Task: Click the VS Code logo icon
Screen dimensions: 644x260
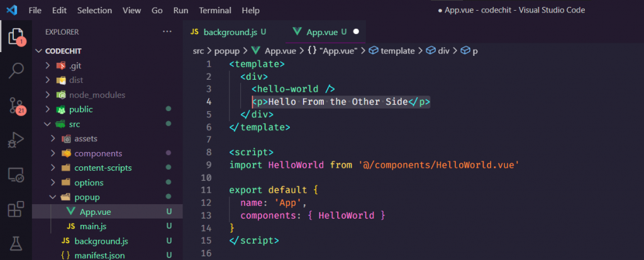Action: click(x=11, y=10)
